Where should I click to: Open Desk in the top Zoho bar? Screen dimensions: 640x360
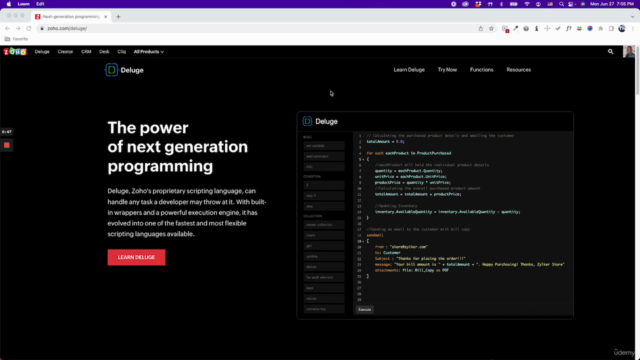[x=104, y=52]
